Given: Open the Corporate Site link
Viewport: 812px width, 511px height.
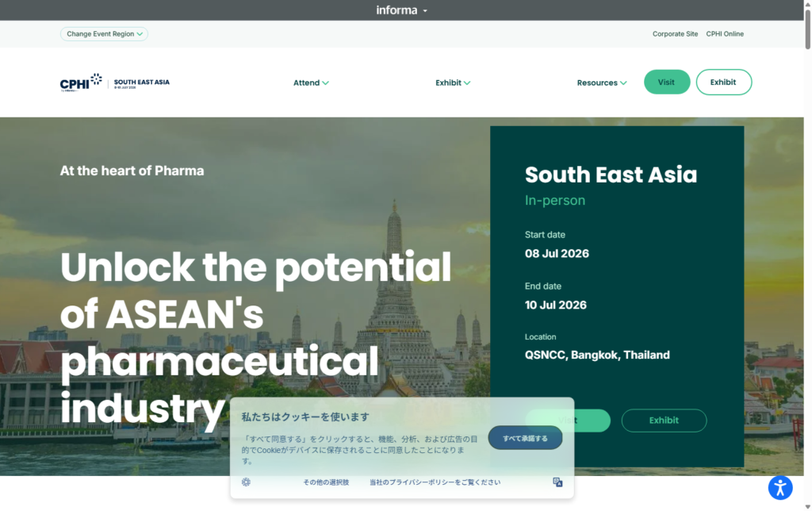Looking at the screenshot, I should [675, 33].
